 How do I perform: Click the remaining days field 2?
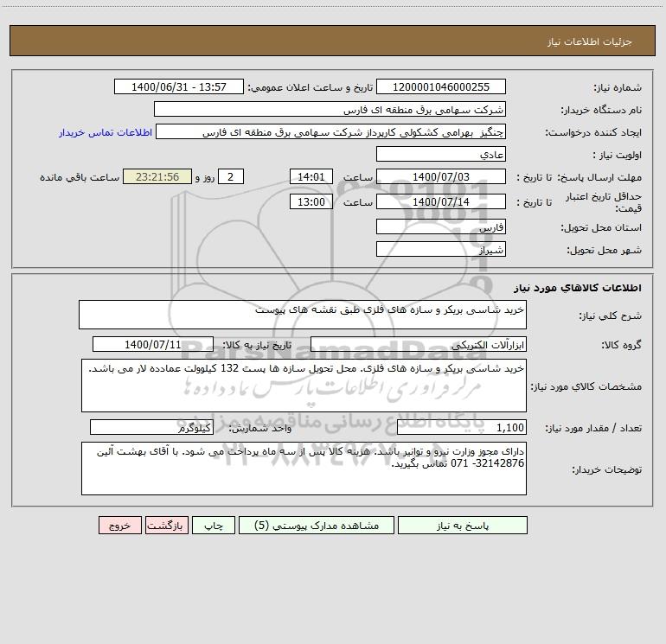coord(231,176)
